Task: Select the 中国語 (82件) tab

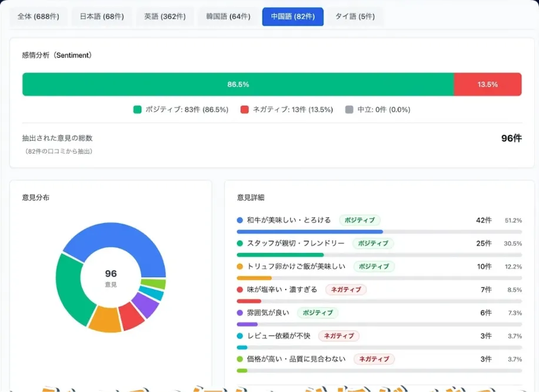Action: click(x=292, y=16)
